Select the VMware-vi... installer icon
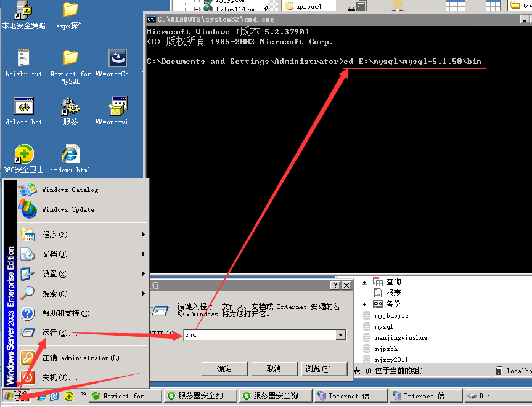 point(117,111)
